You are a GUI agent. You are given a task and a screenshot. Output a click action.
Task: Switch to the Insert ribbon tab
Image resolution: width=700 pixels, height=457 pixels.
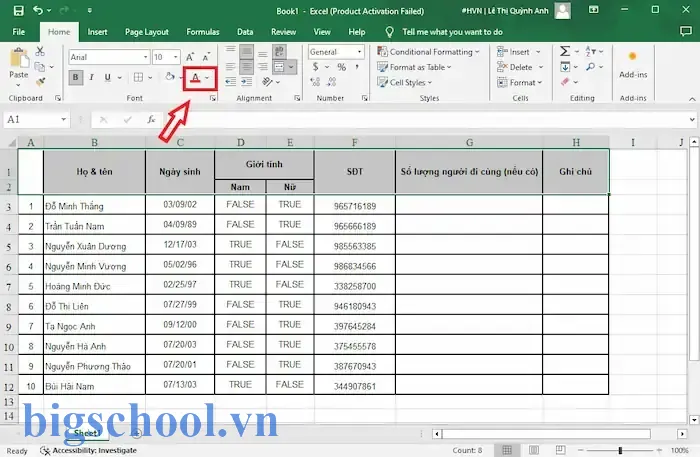[97, 32]
